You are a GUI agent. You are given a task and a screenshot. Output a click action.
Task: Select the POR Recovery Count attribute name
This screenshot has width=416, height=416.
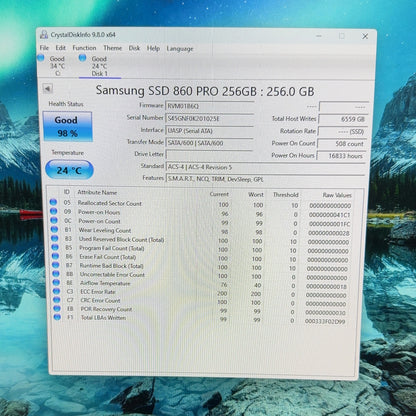point(106,309)
